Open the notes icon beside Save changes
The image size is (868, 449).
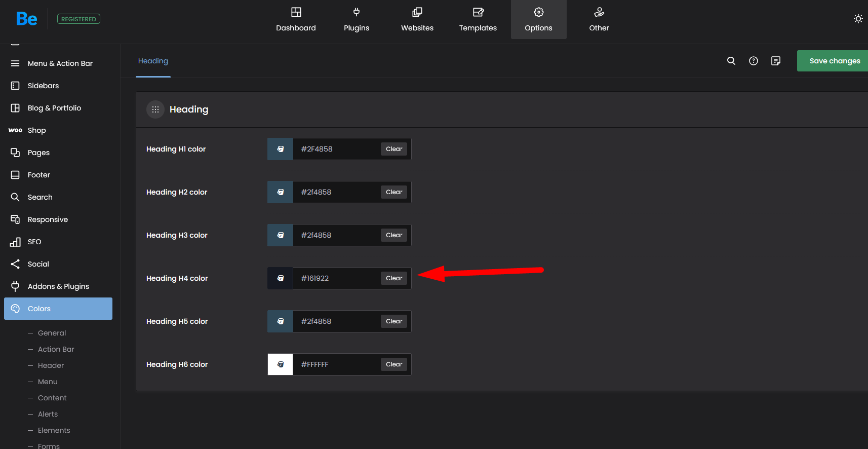pos(775,61)
